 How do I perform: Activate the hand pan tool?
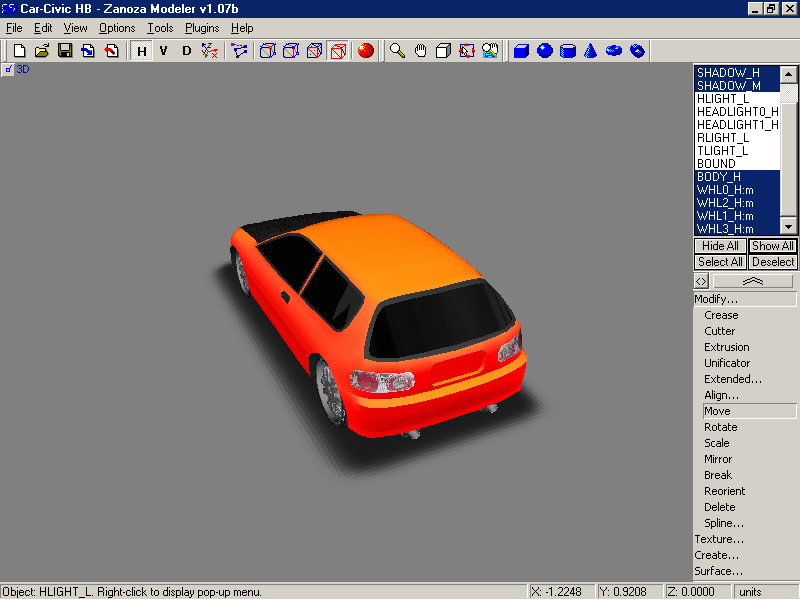420,50
